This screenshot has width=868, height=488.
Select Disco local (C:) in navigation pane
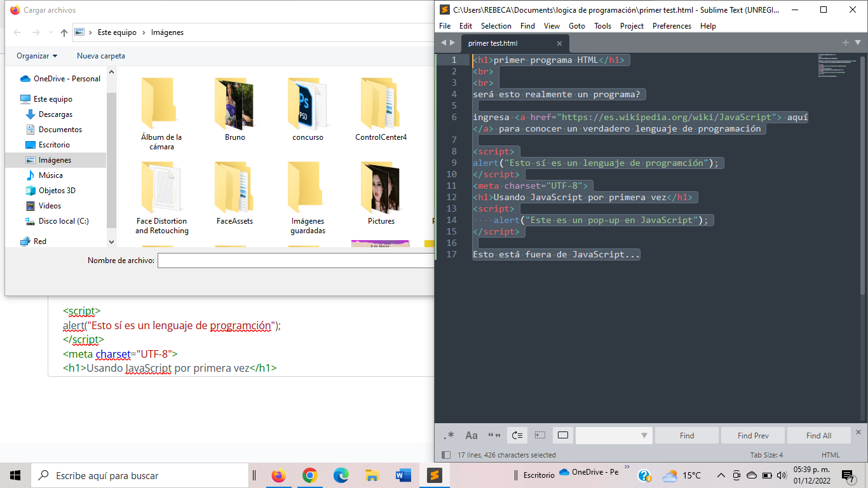[x=64, y=221]
